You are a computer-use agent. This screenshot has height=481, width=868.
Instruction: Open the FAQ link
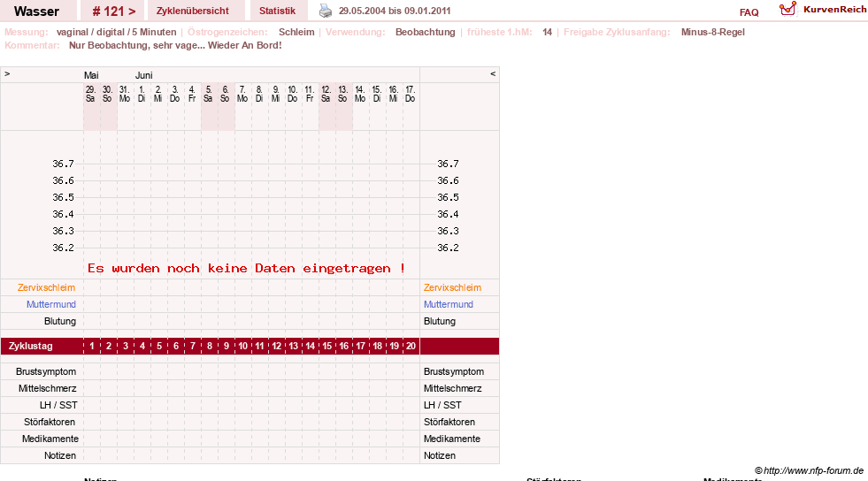point(749,12)
